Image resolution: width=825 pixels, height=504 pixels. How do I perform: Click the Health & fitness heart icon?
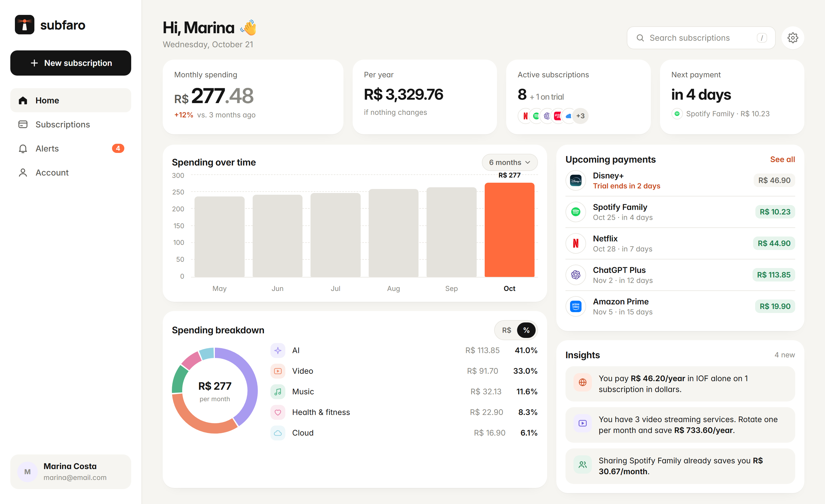278,412
